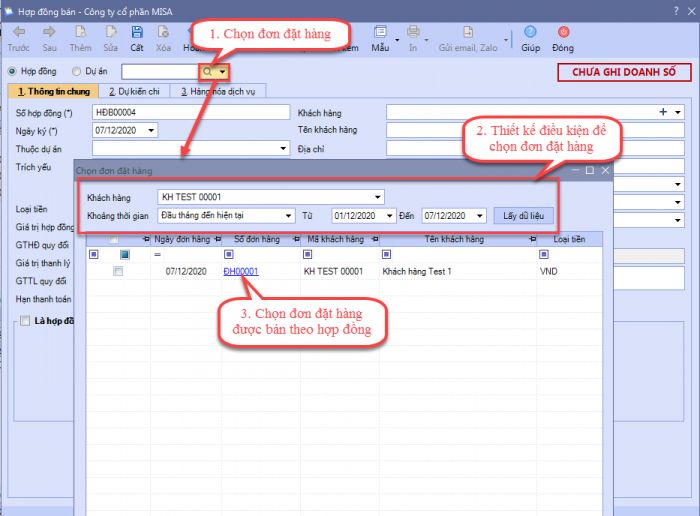Viewport: 700px width, 516px height.
Task: Click the Xóa (delete) toolbar icon
Action: [x=164, y=33]
